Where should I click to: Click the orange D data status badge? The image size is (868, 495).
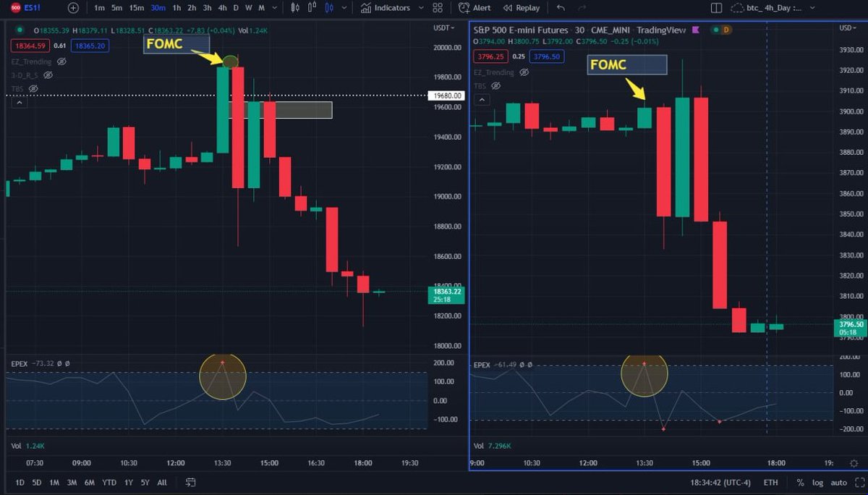click(726, 30)
